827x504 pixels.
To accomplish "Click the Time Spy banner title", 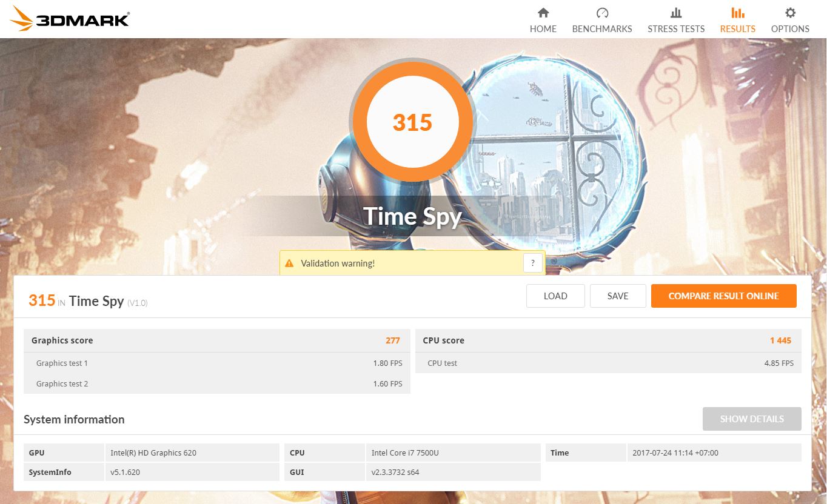I will click(412, 216).
